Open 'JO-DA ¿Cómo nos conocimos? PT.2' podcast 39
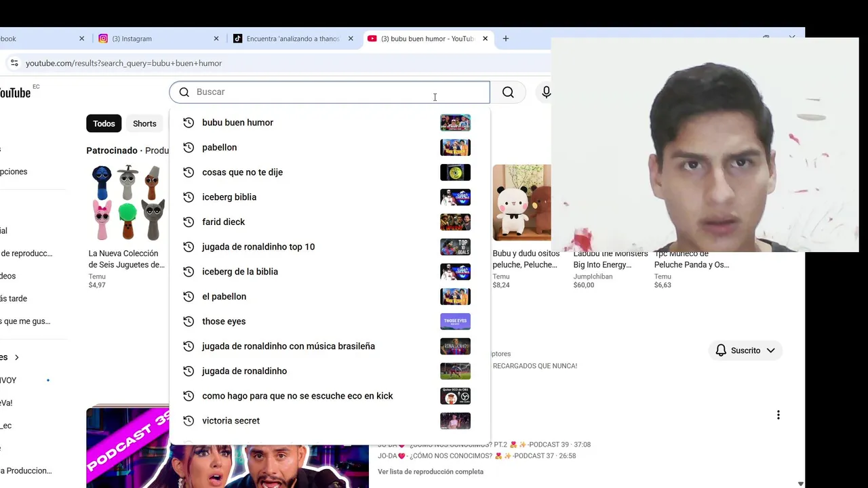Viewport: 868px width, 488px height. click(484, 445)
